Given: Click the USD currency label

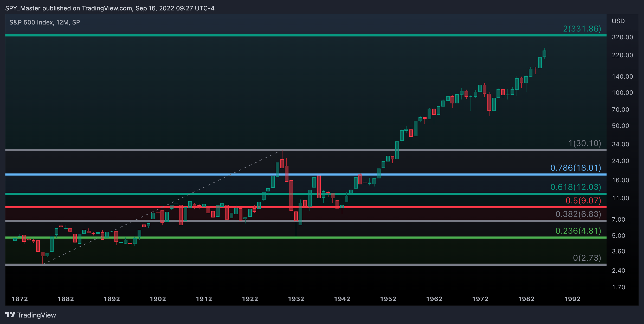Looking at the screenshot, I should point(618,21).
